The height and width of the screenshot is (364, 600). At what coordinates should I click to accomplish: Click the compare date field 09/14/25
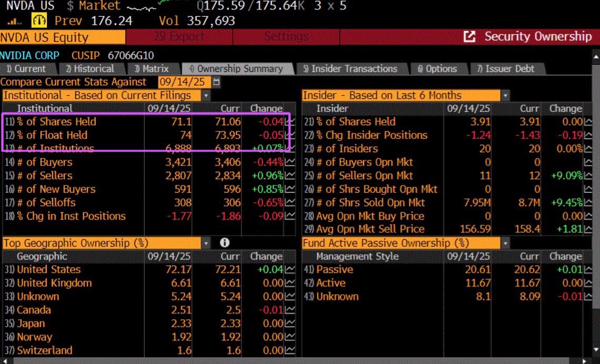coord(184,82)
